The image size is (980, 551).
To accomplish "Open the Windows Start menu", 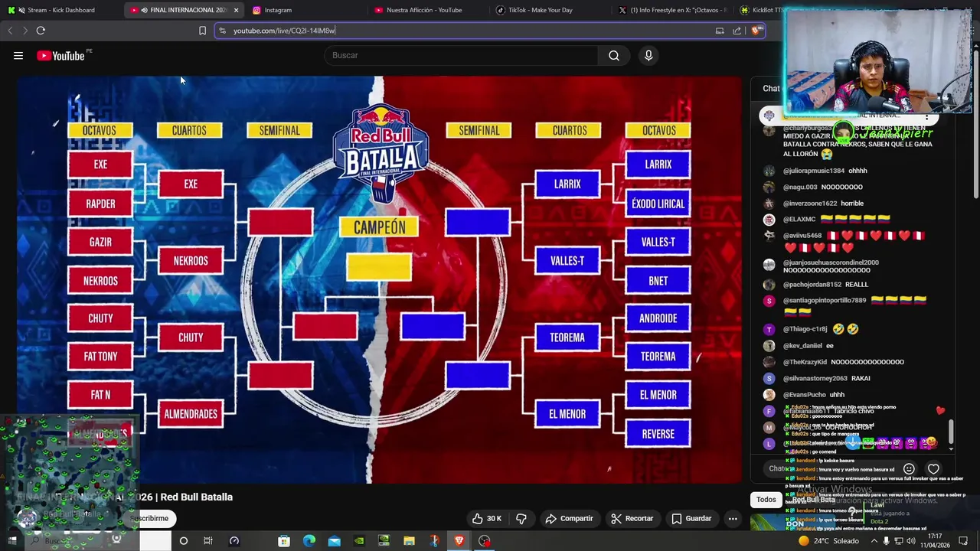I will click(x=12, y=541).
